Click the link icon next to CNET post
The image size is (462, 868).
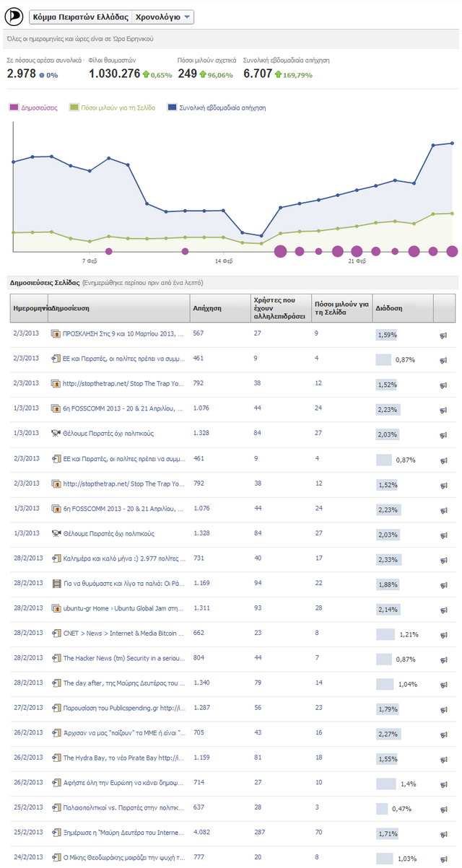coord(56,634)
